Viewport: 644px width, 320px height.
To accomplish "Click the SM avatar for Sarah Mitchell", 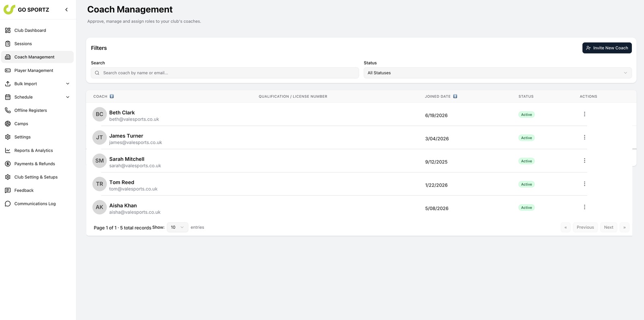I will click(99, 161).
